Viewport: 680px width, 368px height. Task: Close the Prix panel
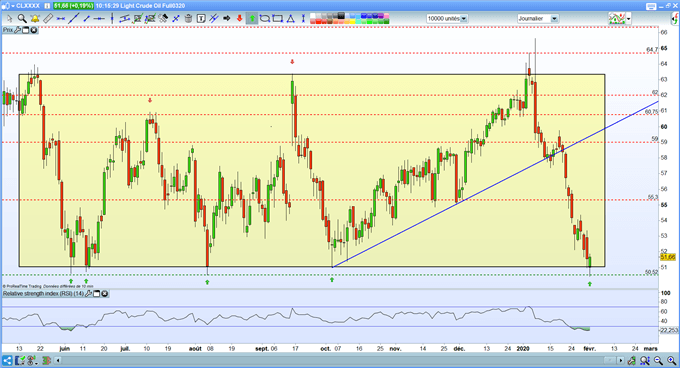[x=33, y=30]
